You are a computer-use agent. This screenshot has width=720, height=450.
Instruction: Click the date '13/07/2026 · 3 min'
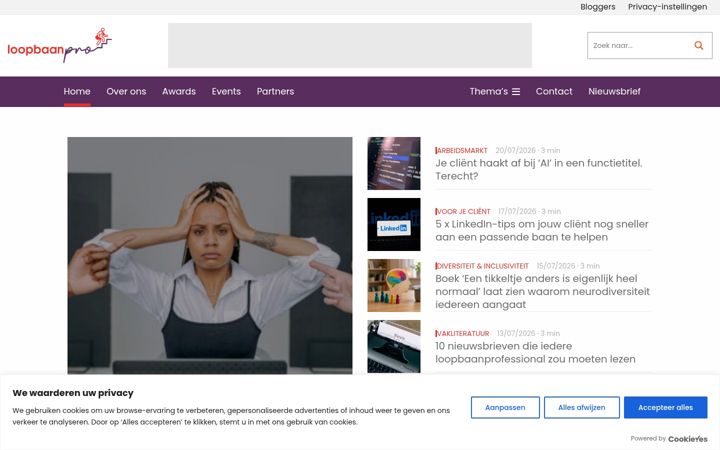528,333
